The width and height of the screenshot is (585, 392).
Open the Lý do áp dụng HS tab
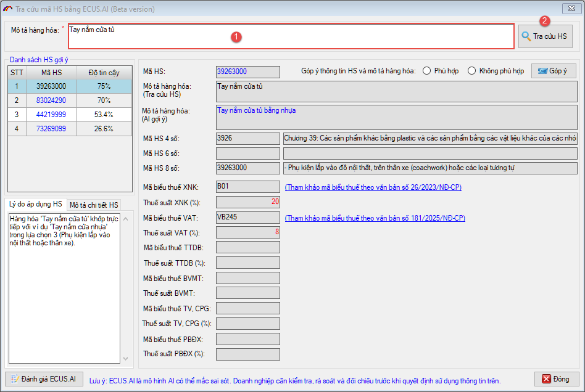tap(35, 204)
